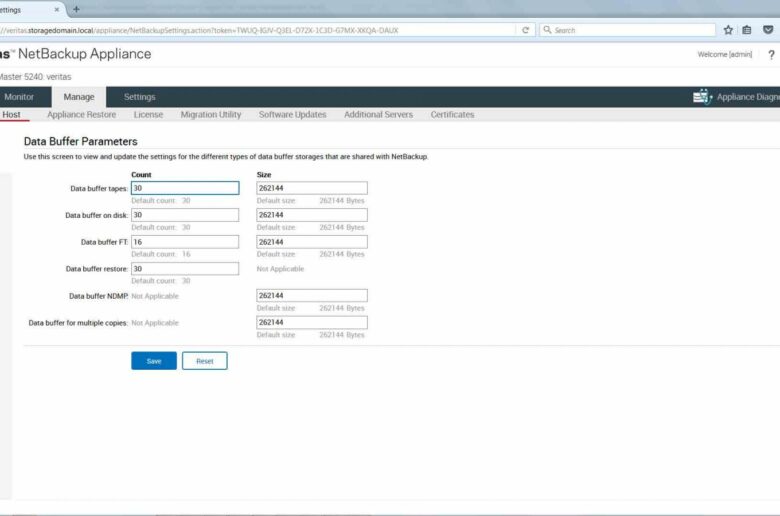
Task: Focus the Data buffer NDMP size field
Action: click(312, 296)
